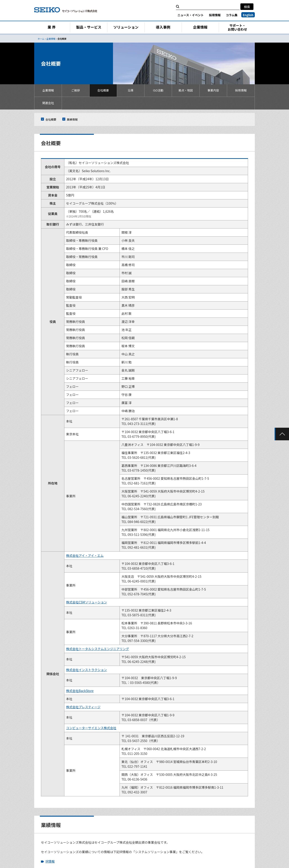Click the 常勤監査役 name 大西 宏明
Screen dimensions: 289x868
[x=128, y=297]
